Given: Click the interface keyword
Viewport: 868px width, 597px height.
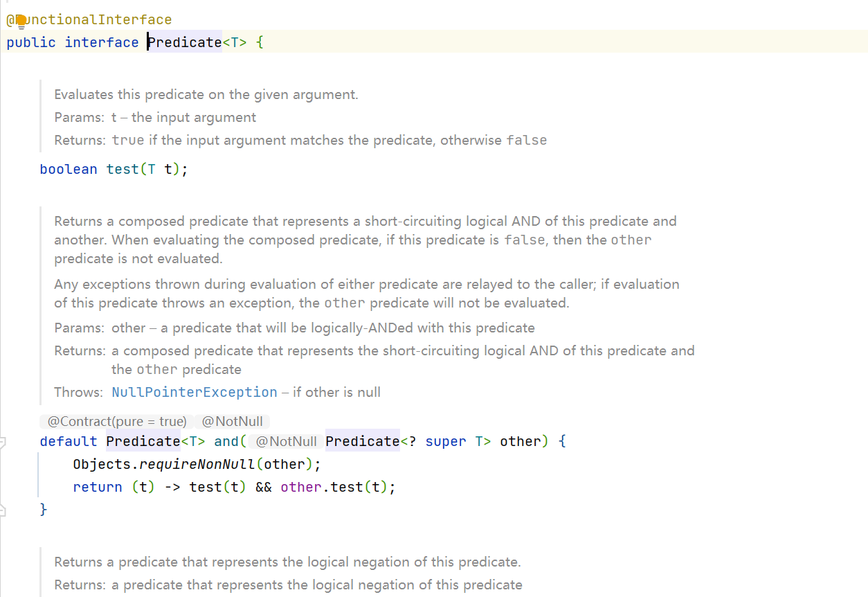Looking at the screenshot, I should (x=102, y=42).
